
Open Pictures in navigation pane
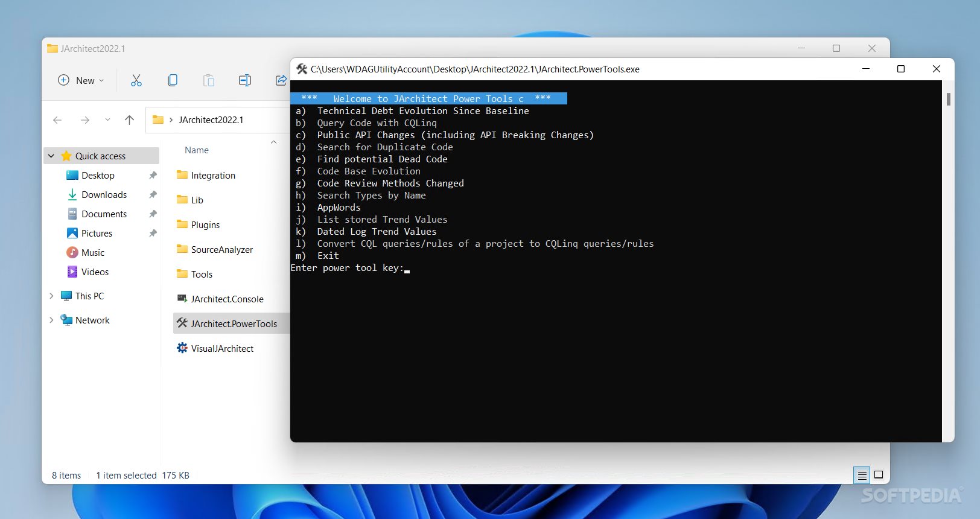[x=97, y=233]
